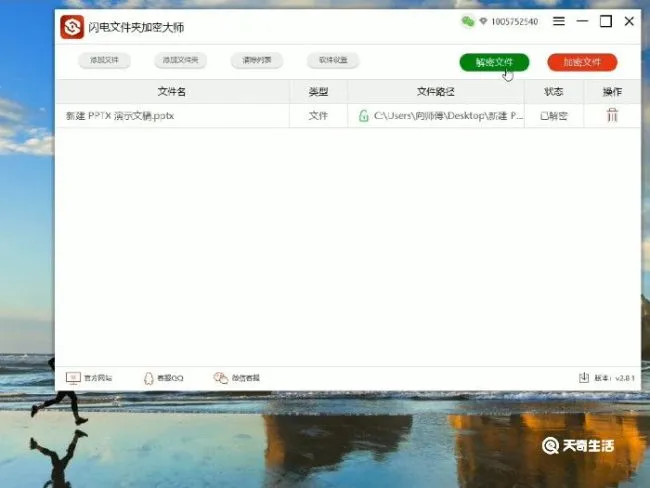Click the red 加密文件 button
This screenshot has width=650, height=488.
point(582,62)
